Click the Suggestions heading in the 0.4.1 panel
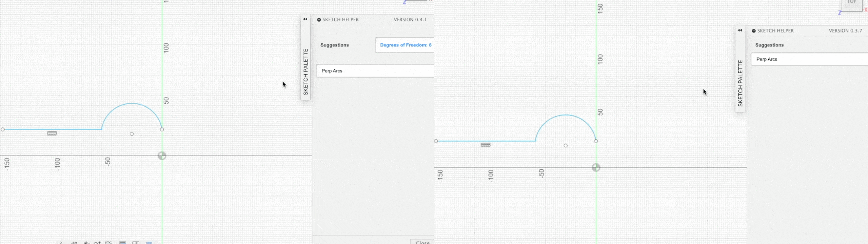Screen dimensions: 868x244 335,45
